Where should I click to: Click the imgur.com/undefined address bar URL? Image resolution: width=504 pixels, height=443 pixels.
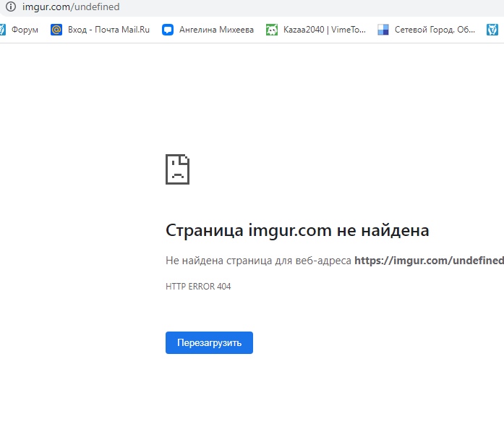(71, 7)
